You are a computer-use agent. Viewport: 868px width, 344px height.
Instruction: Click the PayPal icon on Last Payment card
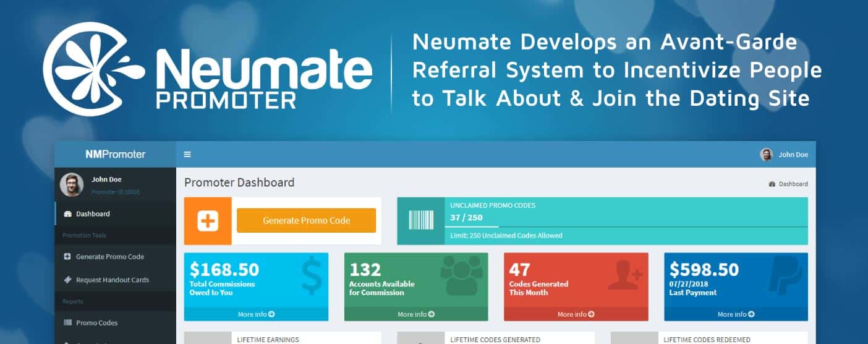(785, 275)
